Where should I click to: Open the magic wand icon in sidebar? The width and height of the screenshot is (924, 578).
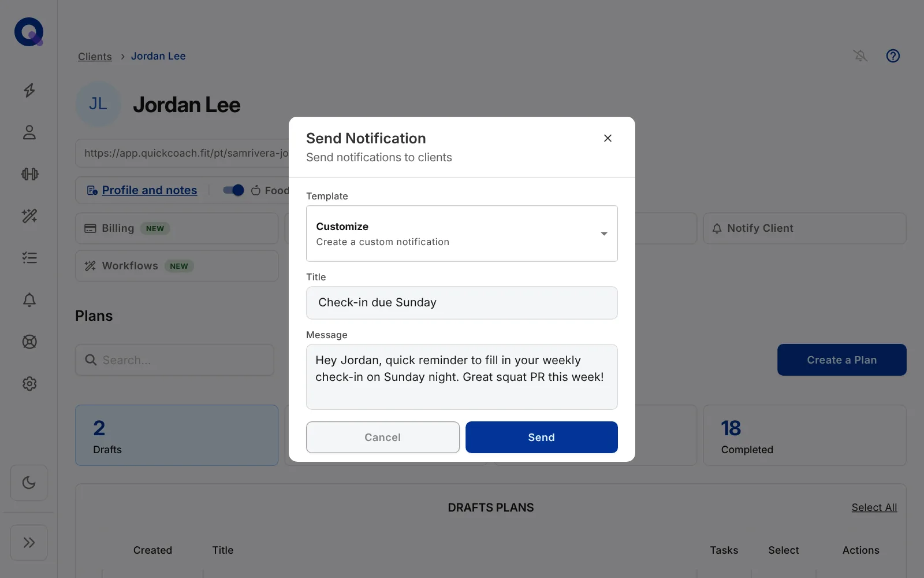[29, 216]
